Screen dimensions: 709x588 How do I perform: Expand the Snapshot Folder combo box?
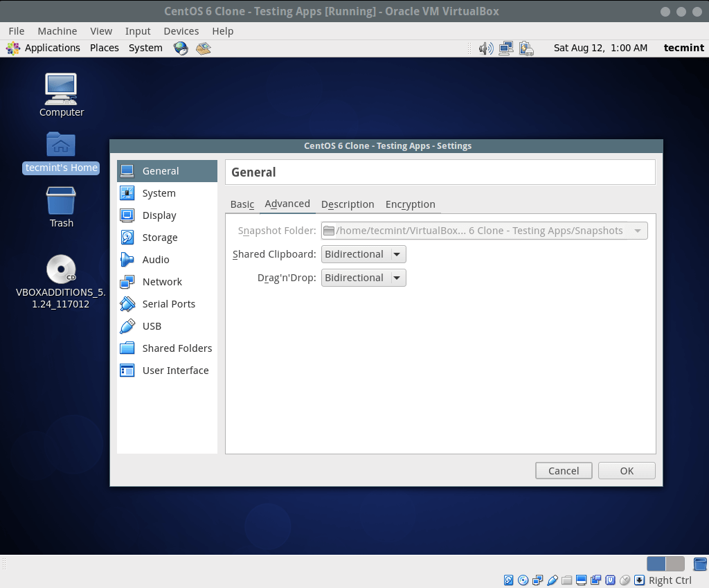[x=637, y=231]
